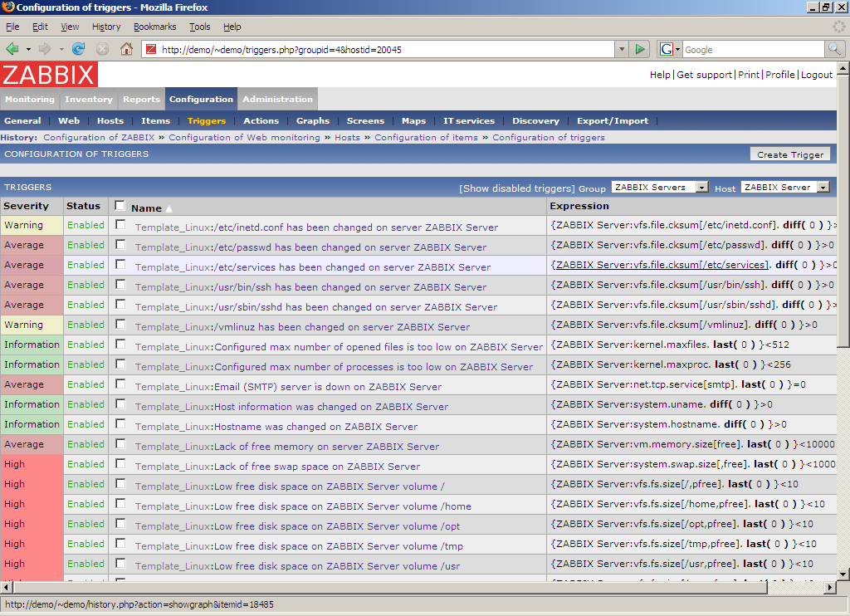Switch to the Reports tab
850x616 pixels.
click(141, 100)
